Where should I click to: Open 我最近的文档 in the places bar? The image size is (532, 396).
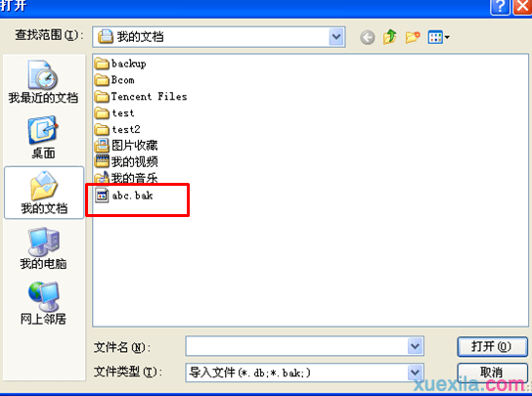(x=43, y=82)
